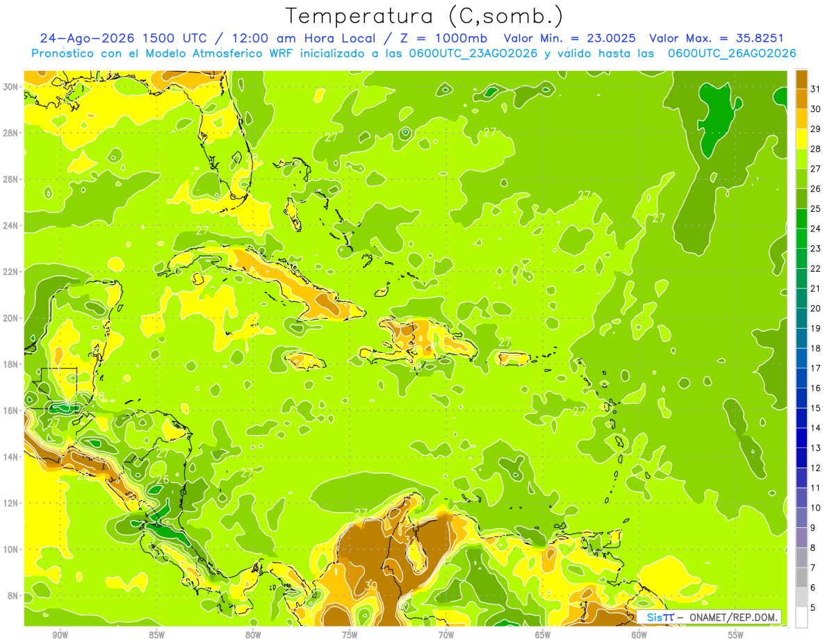Click the 80W longitude axis label
This screenshot has height=644, width=834.
point(253,634)
